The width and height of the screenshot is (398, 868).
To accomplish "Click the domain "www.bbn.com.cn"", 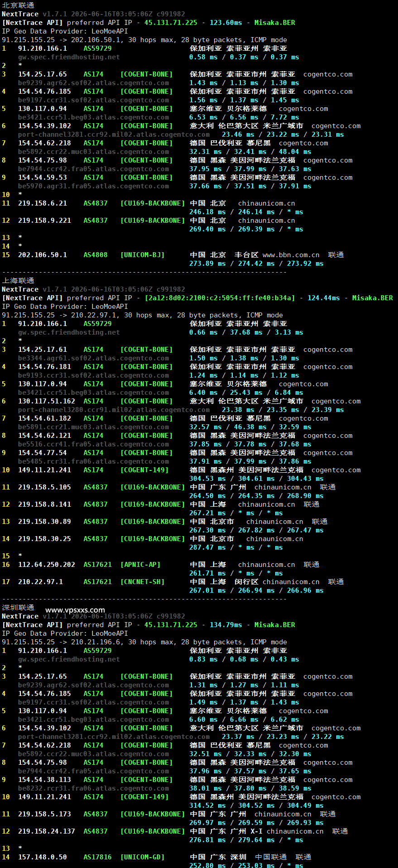I will 291,255.
